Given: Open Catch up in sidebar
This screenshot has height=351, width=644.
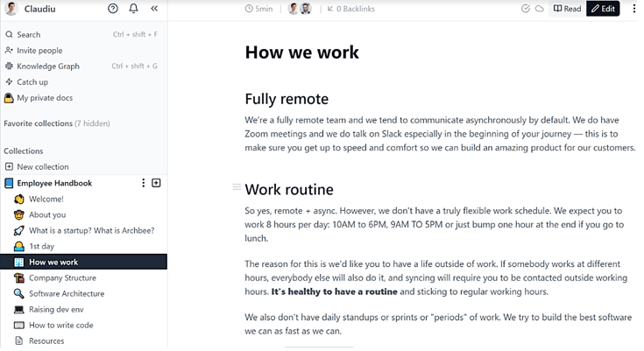Looking at the screenshot, I should pyautogui.click(x=32, y=81).
